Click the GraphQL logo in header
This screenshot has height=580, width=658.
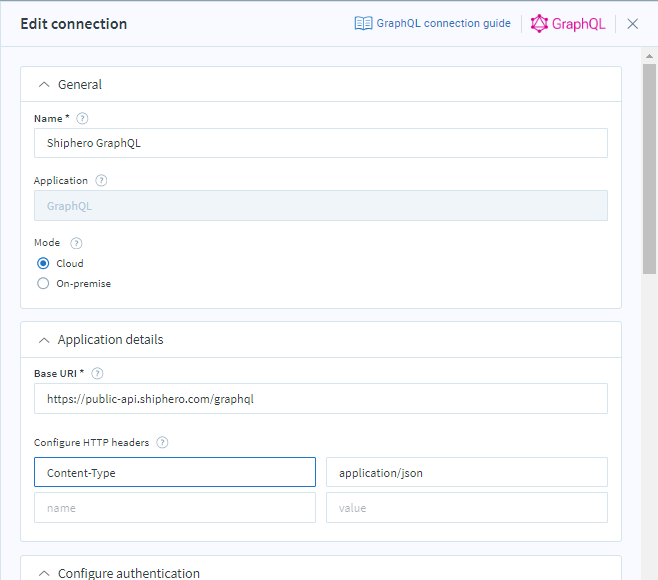pos(567,24)
